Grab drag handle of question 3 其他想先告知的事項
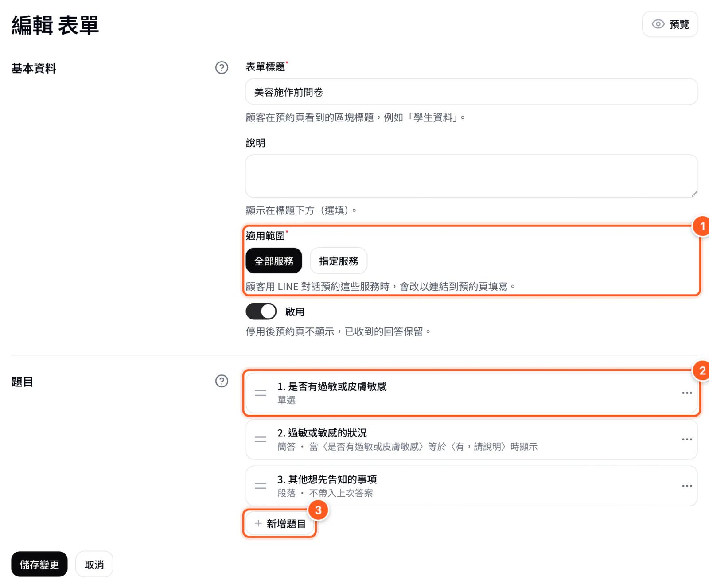709x588 pixels. tap(261, 486)
